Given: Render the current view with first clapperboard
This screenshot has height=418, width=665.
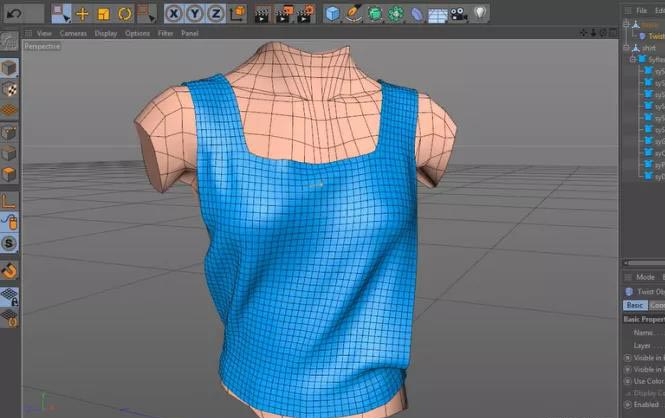Looking at the screenshot, I should (x=263, y=14).
